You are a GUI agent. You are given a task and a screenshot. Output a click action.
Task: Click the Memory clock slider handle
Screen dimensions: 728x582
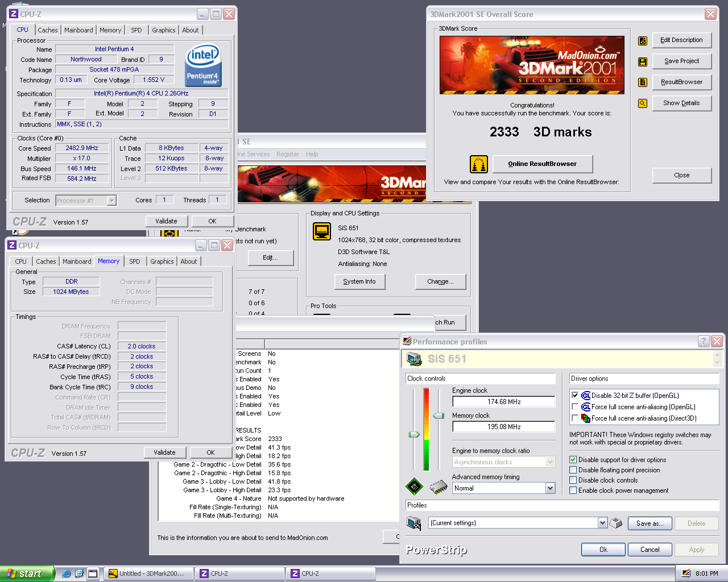pos(439,416)
